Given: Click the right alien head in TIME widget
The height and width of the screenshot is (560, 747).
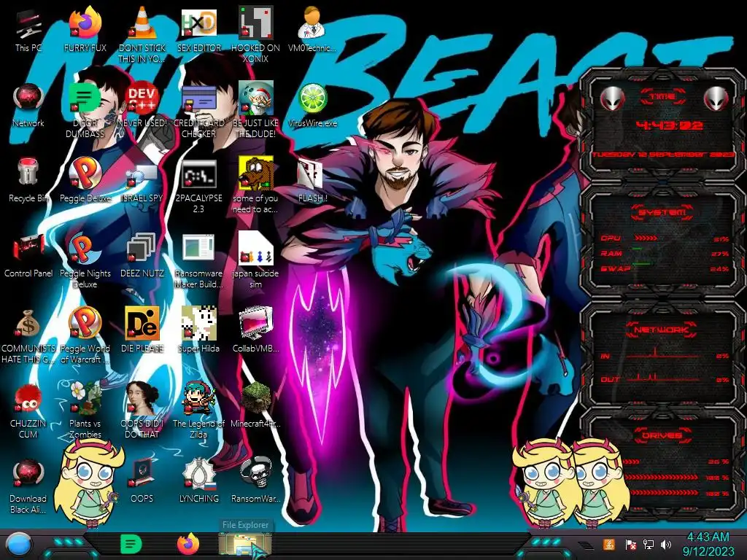Looking at the screenshot, I should pos(715,98).
